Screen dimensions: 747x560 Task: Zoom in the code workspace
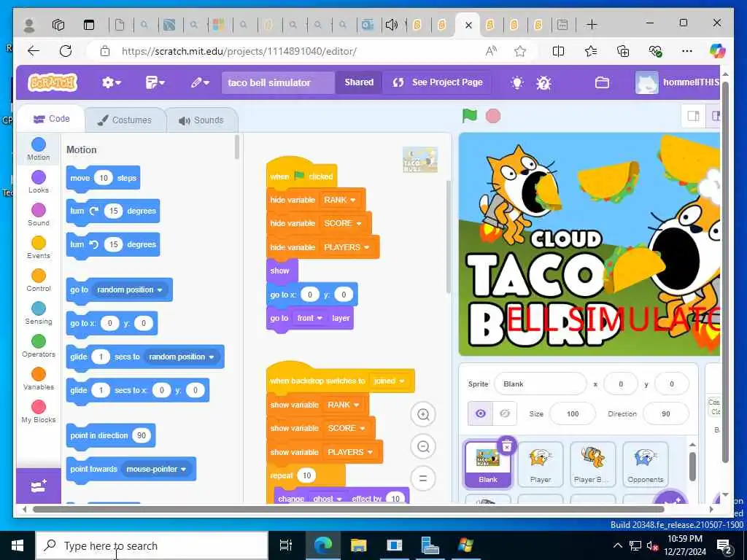click(423, 414)
